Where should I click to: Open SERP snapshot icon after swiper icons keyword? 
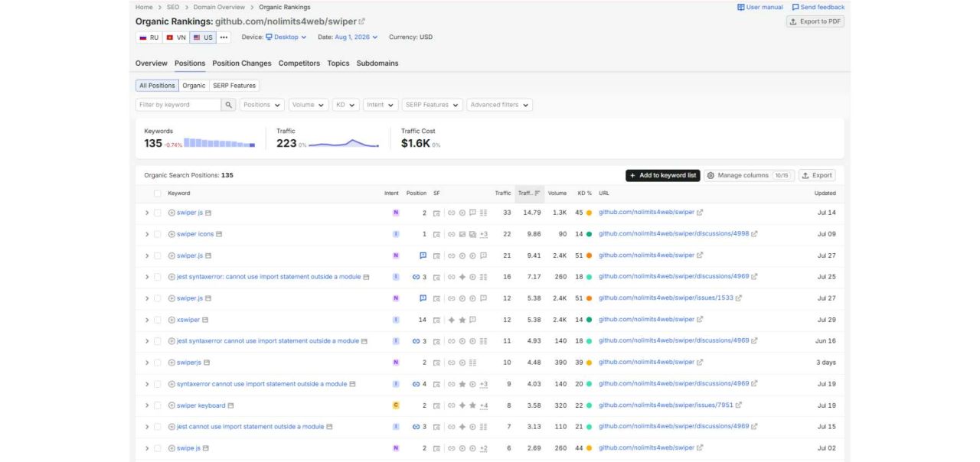(219, 234)
